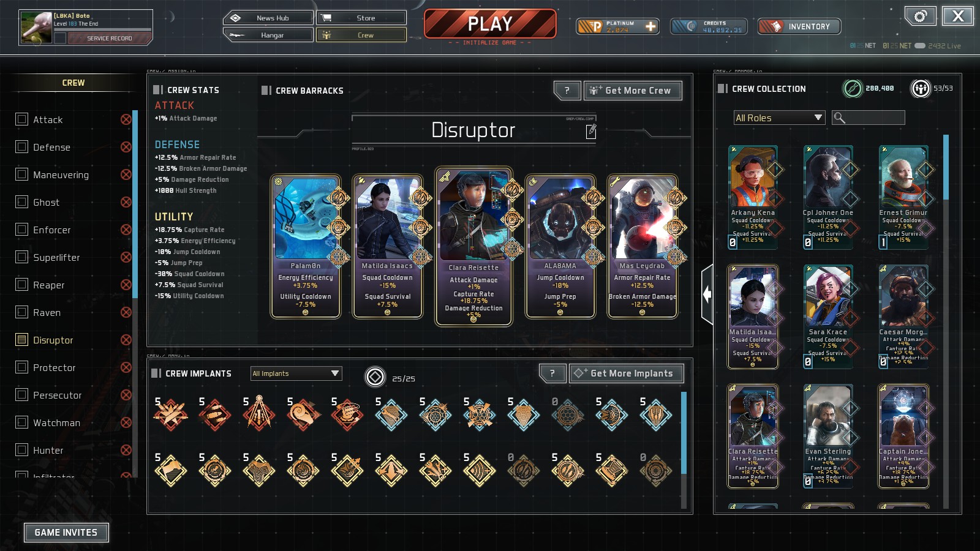Switch to the News Hub tab
980x551 pixels.
coord(268,18)
